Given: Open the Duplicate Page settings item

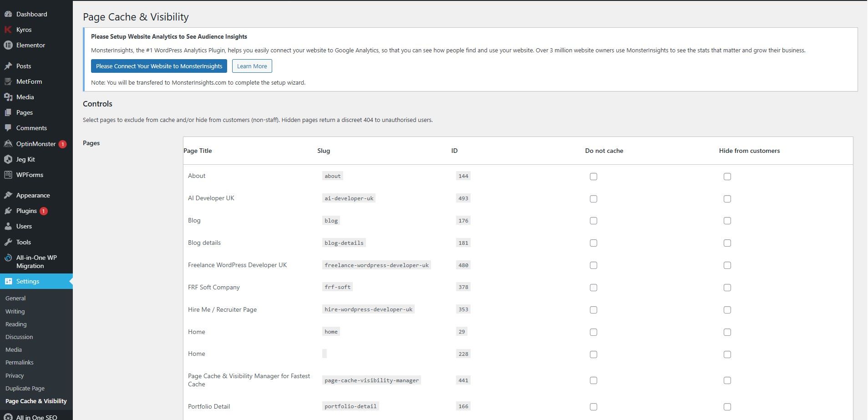Looking at the screenshot, I should tap(25, 389).
